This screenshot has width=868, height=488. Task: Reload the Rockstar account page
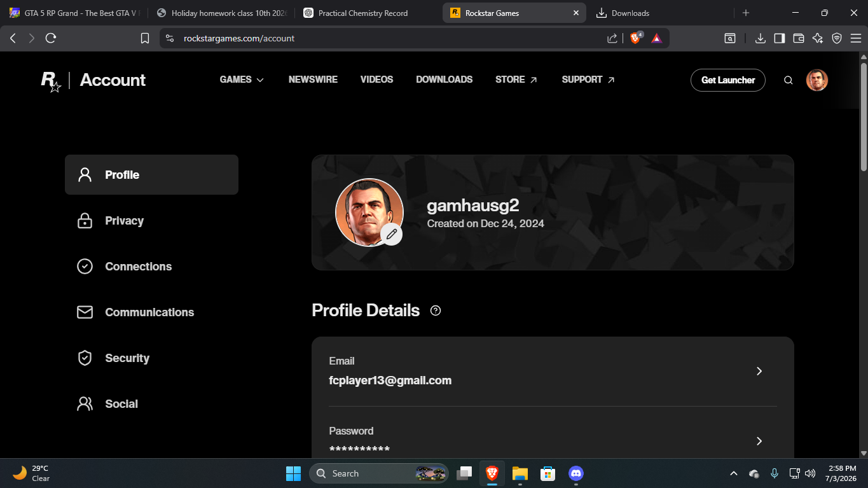click(51, 38)
